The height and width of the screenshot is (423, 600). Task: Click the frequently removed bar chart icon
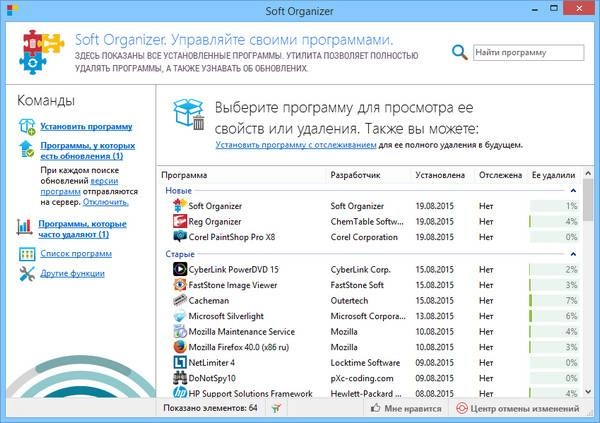click(x=24, y=226)
